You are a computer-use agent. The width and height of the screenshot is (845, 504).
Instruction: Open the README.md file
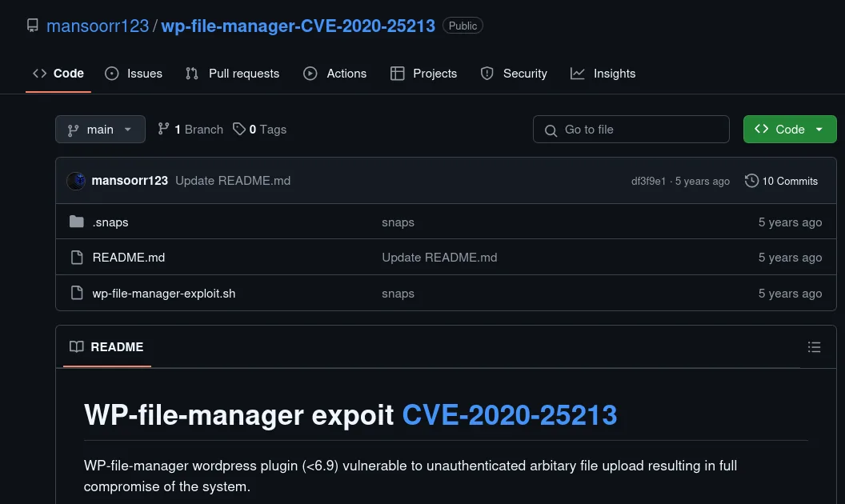129,258
